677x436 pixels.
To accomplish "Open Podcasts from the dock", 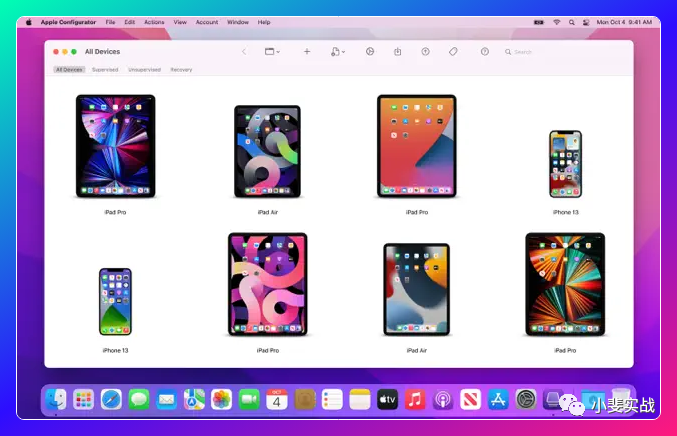I will [x=443, y=399].
